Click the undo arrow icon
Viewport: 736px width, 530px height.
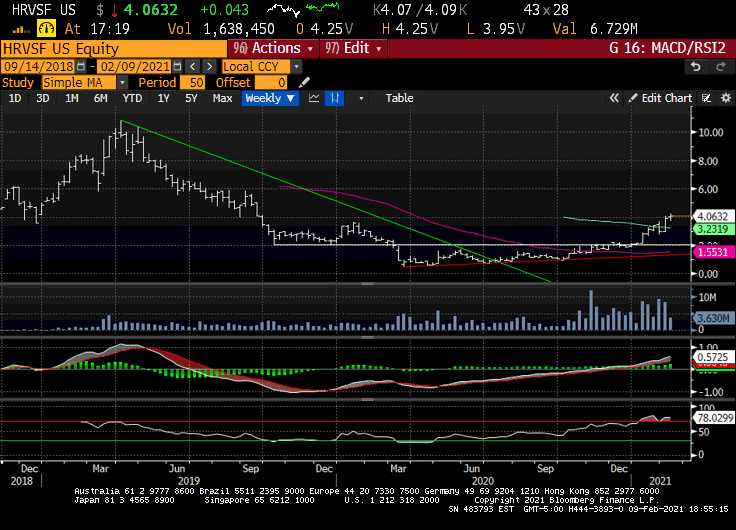[696, 67]
